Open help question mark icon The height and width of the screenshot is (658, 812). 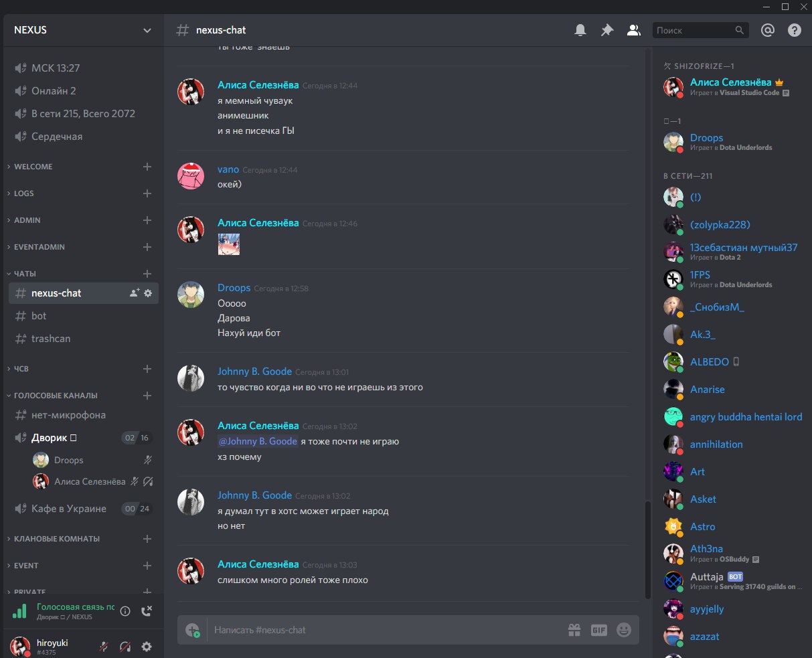point(795,30)
